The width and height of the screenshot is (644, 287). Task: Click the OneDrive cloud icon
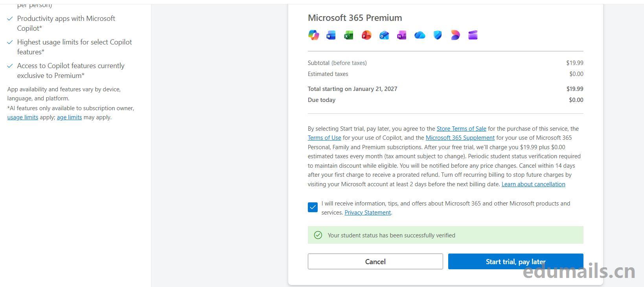420,35
